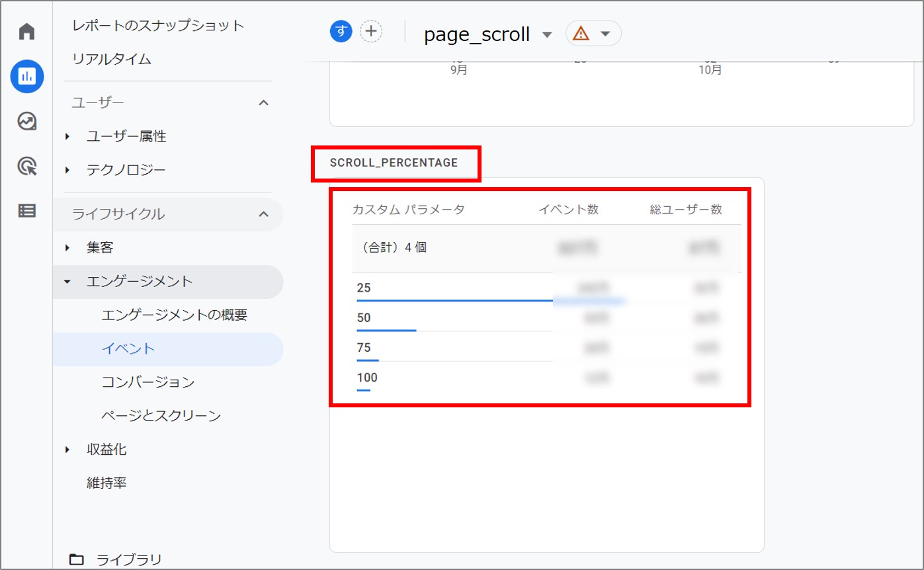
Task: Open レポートのスナップショット
Action: pos(158,26)
